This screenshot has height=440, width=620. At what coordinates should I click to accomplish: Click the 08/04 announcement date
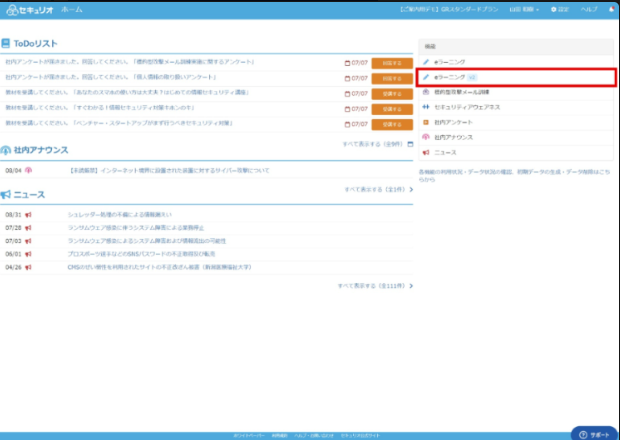pyautogui.click(x=13, y=170)
